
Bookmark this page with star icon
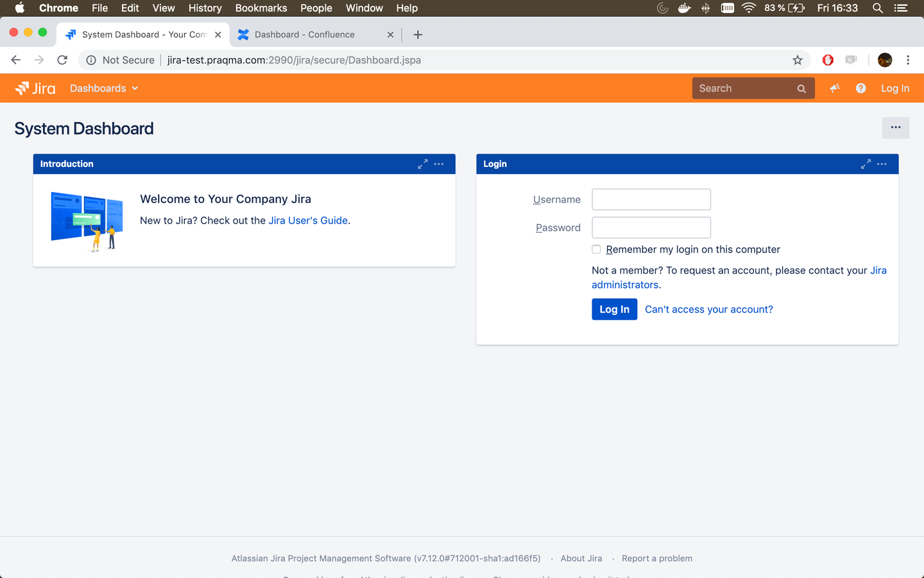pyautogui.click(x=798, y=60)
